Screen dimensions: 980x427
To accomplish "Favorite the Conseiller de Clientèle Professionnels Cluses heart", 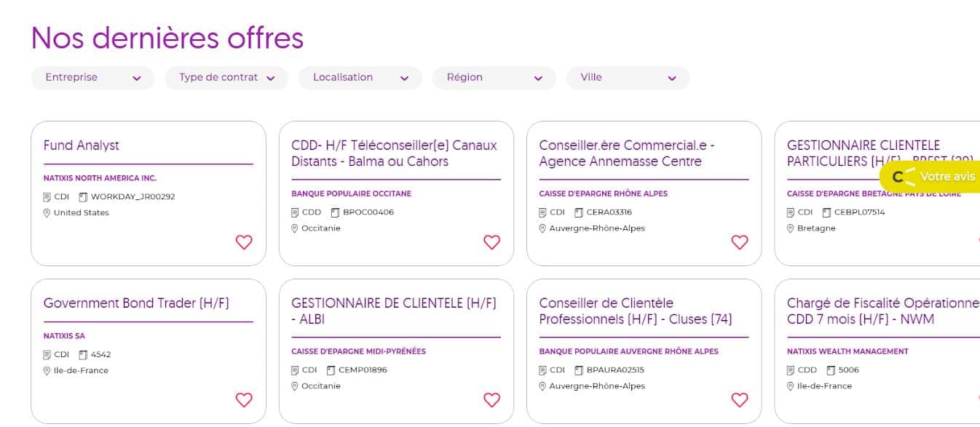I will 740,399.
